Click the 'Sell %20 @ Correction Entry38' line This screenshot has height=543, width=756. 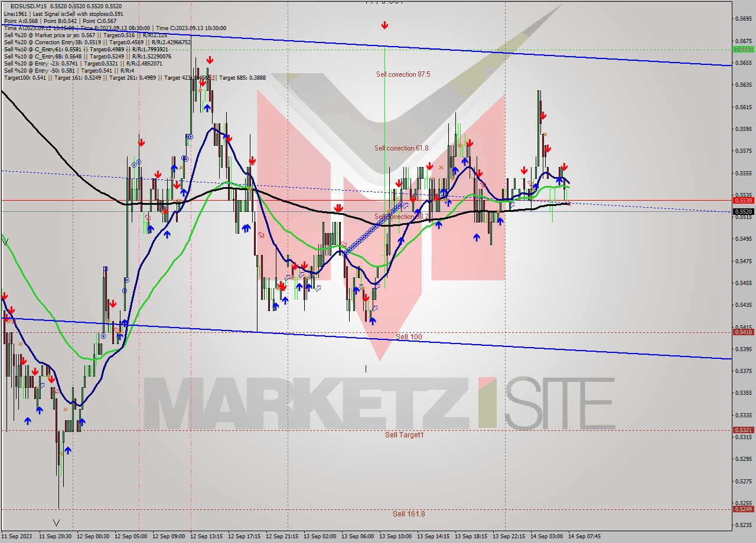pos(97,42)
